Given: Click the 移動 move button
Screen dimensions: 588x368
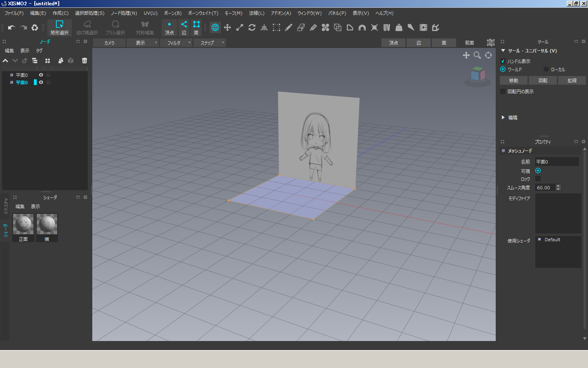Looking at the screenshot, I should [514, 80].
